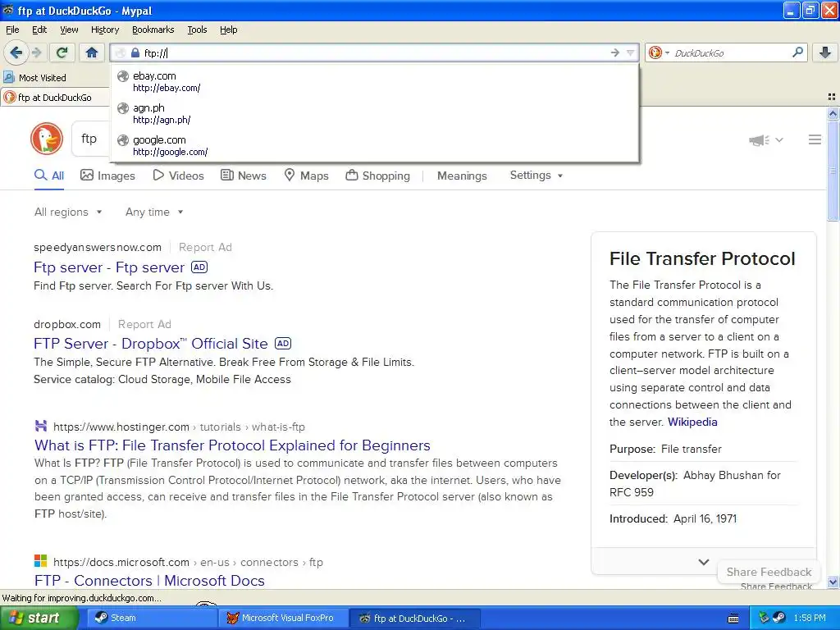This screenshot has width=840, height=630.
Task: Follow the Wikipedia link in info panel
Action: 692,422
